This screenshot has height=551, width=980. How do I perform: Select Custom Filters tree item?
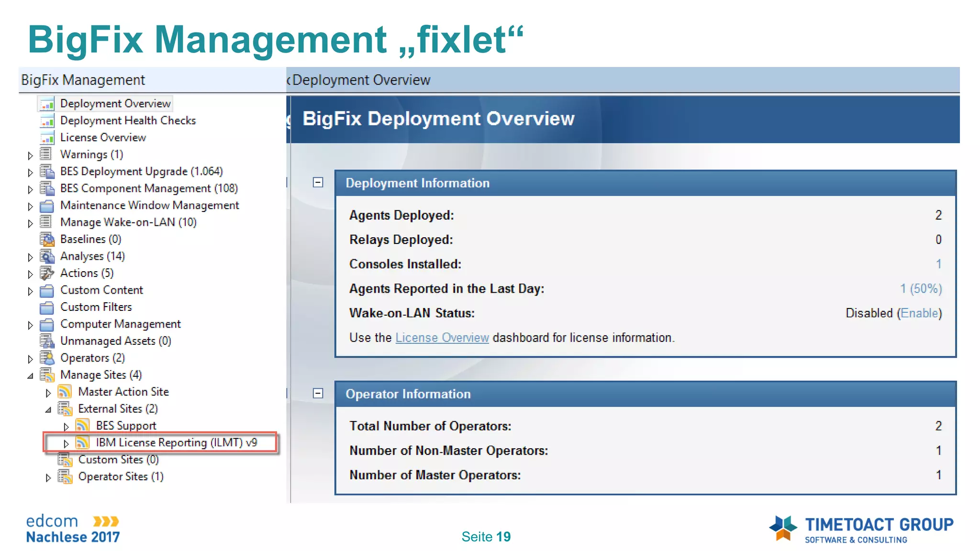(x=96, y=307)
